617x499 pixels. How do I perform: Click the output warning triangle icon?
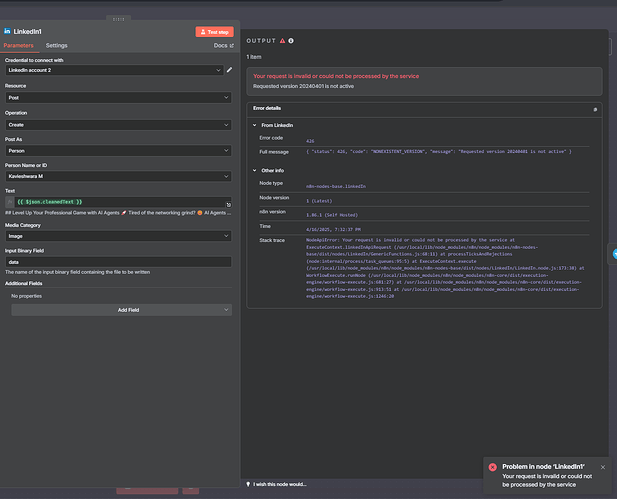click(x=282, y=41)
